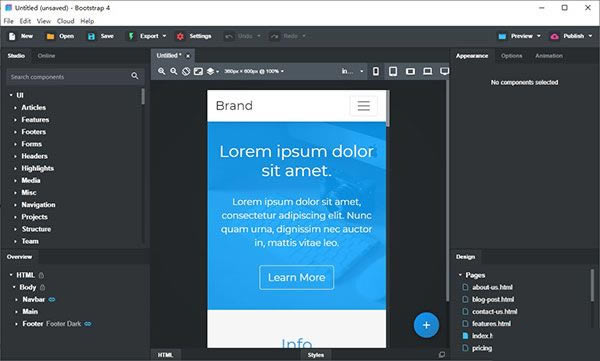Screen dimensions: 600x361
Task: Open the Edit menu
Action: point(25,21)
